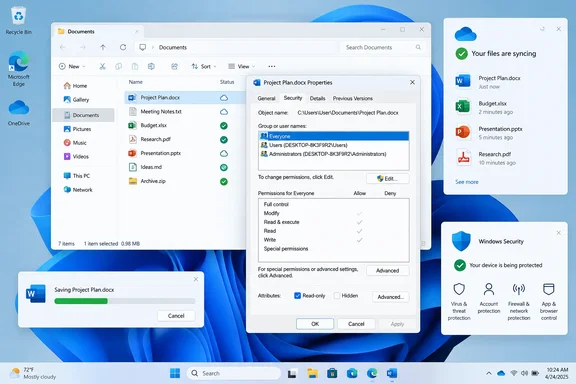This screenshot has width=576, height=384.
Task: Click OK in the Properties dialog
Action: tap(315, 324)
